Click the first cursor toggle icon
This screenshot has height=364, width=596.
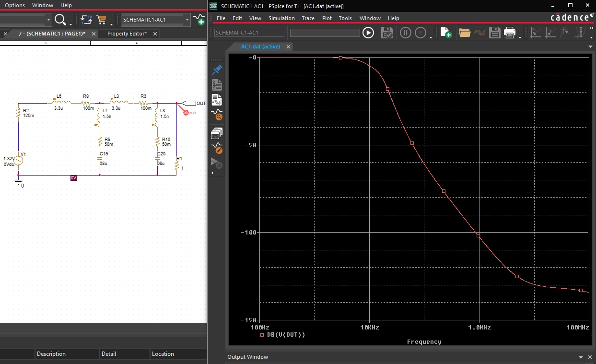[x=537, y=33]
